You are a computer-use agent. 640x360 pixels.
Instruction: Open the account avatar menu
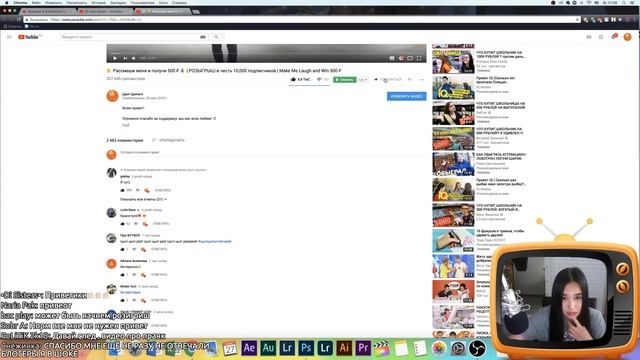pos(627,37)
